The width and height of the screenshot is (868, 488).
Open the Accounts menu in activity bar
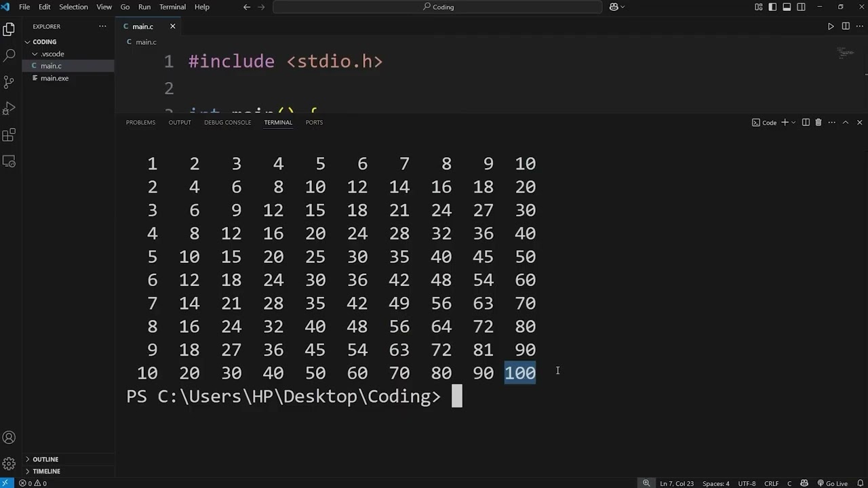[x=9, y=438]
